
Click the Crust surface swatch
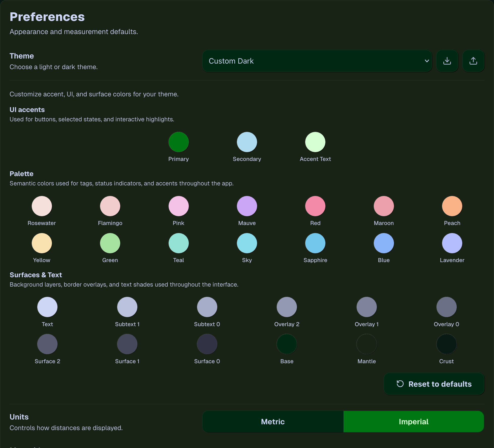pos(446,344)
